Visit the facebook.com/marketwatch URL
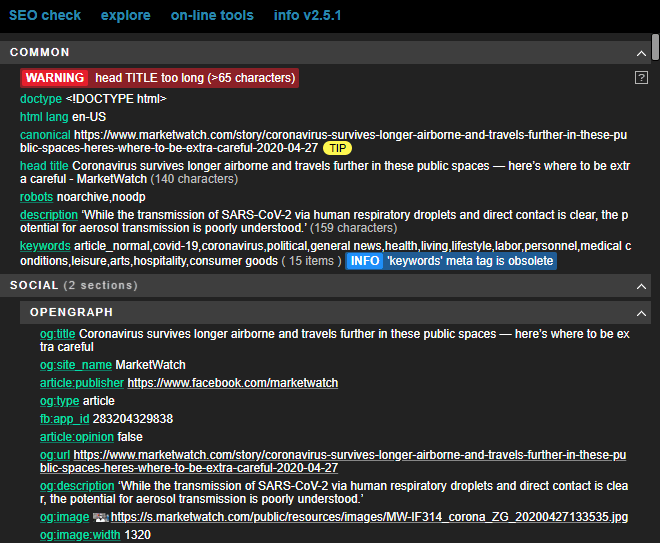Image resolution: width=660 pixels, height=543 pixels. pyautogui.click(x=233, y=383)
